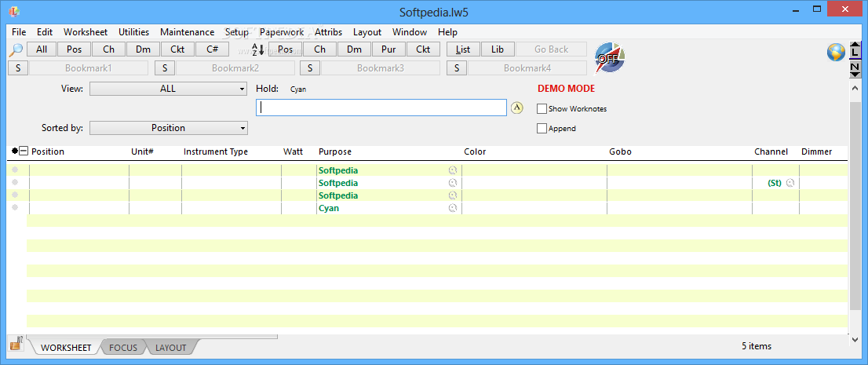Image resolution: width=868 pixels, height=365 pixels.
Task: Select the WORKSHEET tab
Action: (x=66, y=348)
